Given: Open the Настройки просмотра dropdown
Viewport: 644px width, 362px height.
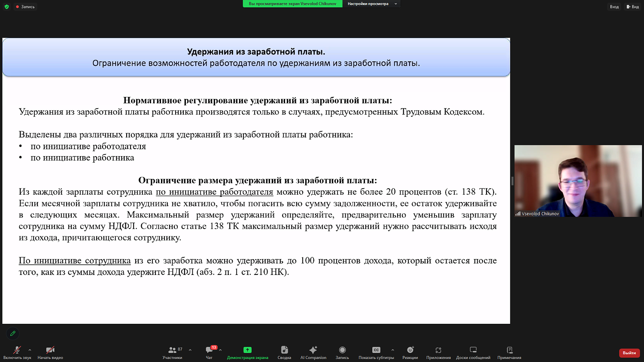Looking at the screenshot, I should tap(368, 3).
